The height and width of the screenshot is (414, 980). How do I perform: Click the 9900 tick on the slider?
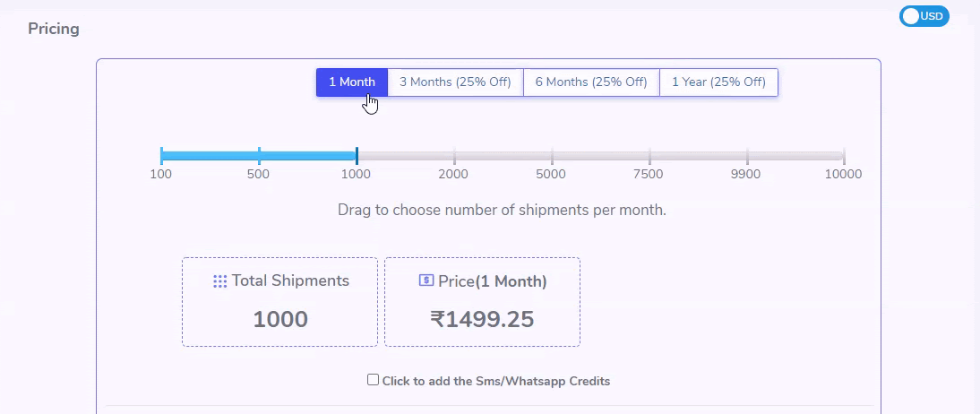click(747, 155)
